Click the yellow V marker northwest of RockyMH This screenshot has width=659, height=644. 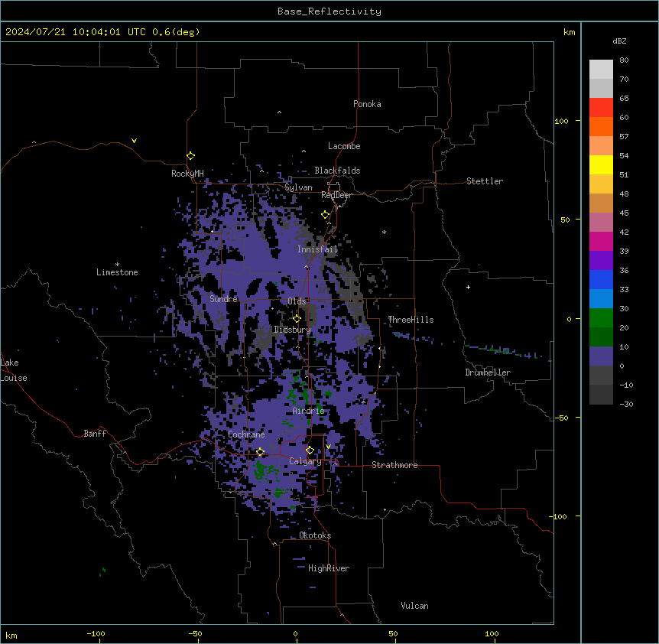pyautogui.click(x=134, y=141)
